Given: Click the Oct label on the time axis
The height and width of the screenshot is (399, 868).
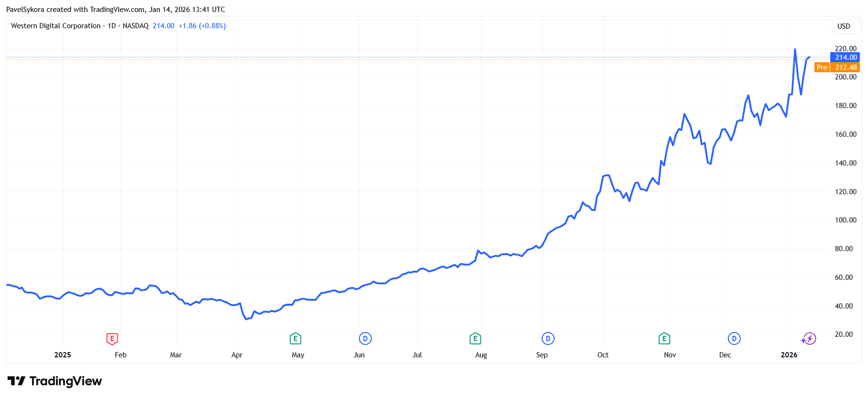Looking at the screenshot, I should point(603,355).
